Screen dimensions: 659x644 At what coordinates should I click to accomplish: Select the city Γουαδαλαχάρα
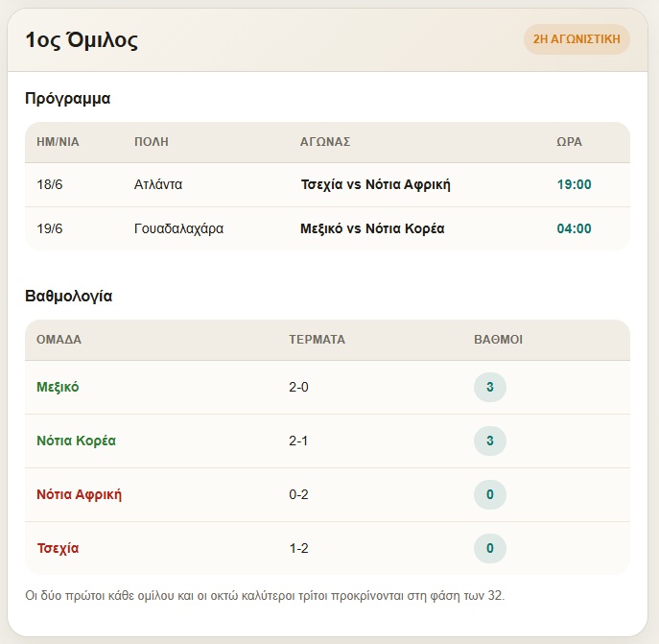(178, 228)
